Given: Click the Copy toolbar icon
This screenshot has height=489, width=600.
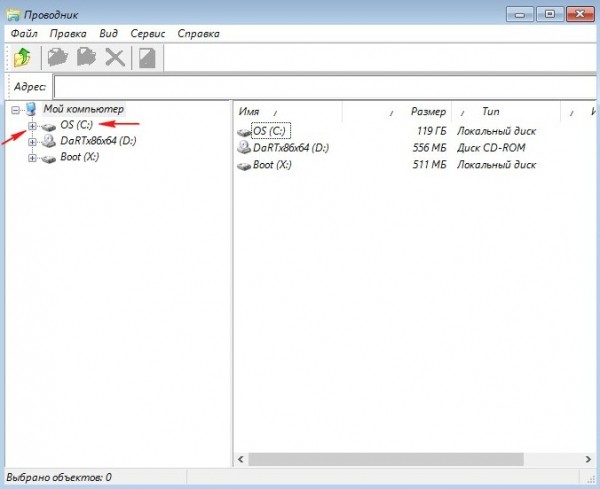Looking at the screenshot, I should click(x=57, y=57).
